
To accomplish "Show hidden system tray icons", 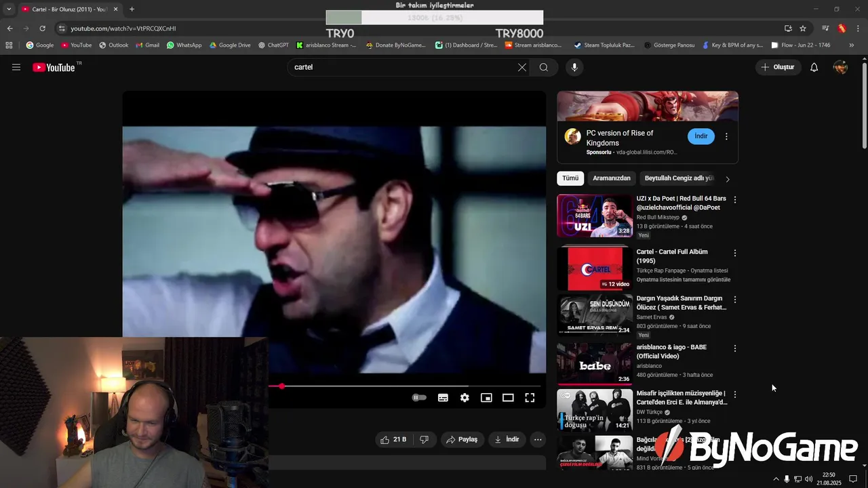I will tap(776, 479).
